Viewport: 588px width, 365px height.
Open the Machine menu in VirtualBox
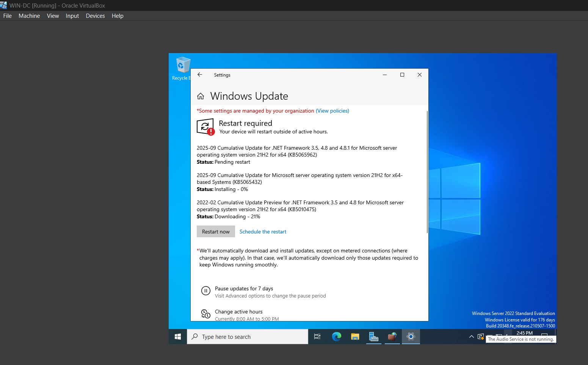[x=29, y=16]
